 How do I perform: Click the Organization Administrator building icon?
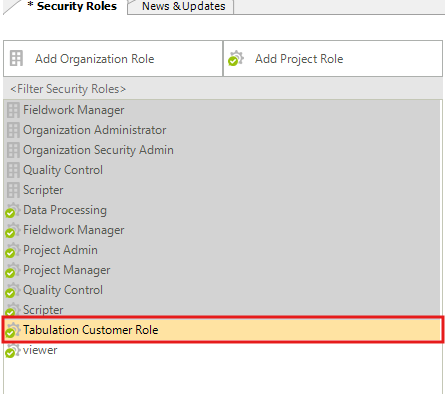(x=13, y=130)
